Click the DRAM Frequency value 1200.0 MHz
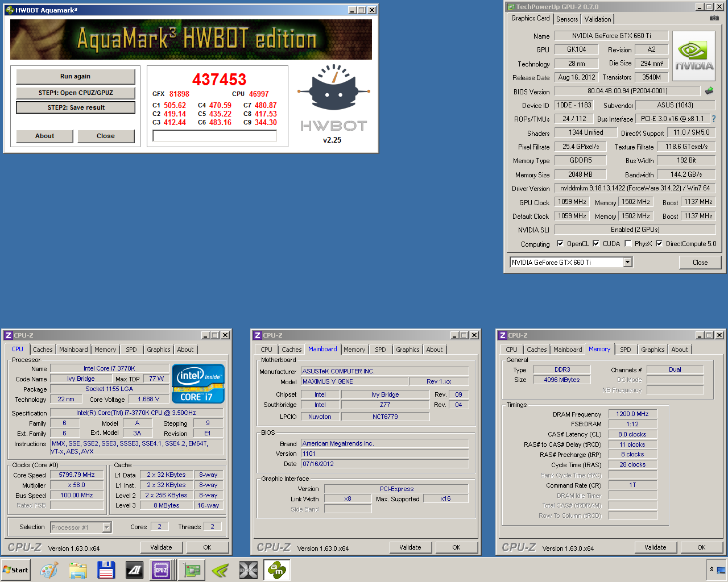The width and height of the screenshot is (728, 582). [x=632, y=414]
